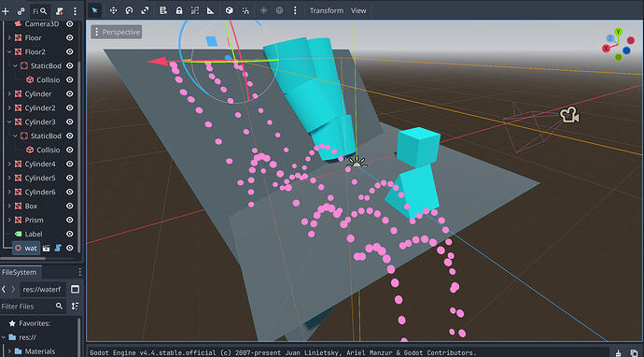The width and height of the screenshot is (644, 357).
Task: Lock the selected node
Action: (x=179, y=10)
